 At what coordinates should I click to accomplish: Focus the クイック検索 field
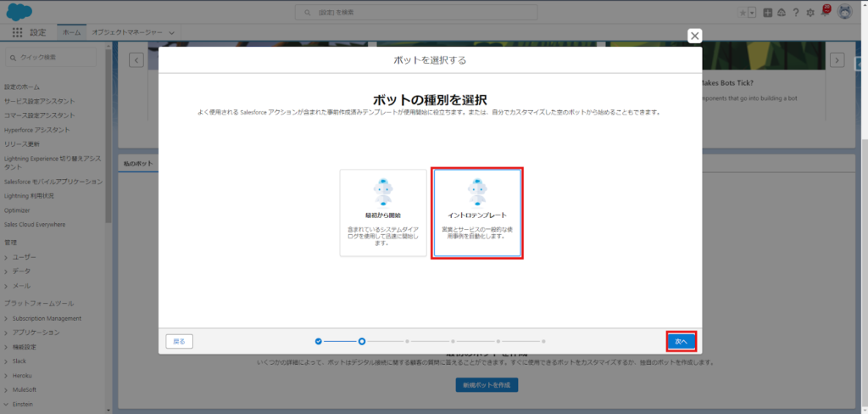click(x=51, y=57)
